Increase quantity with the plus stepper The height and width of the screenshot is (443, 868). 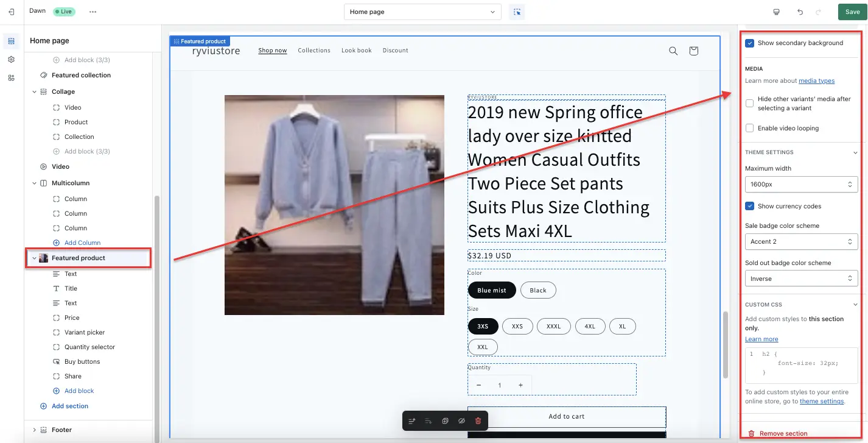coord(520,385)
